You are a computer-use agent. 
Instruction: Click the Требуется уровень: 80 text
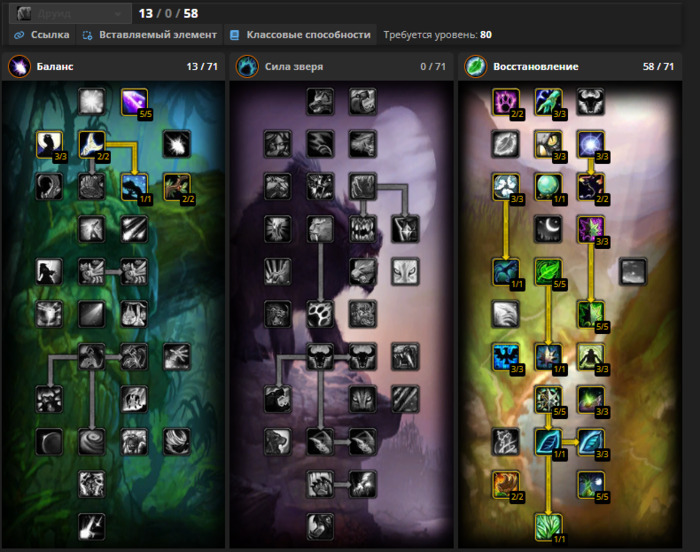pos(438,35)
